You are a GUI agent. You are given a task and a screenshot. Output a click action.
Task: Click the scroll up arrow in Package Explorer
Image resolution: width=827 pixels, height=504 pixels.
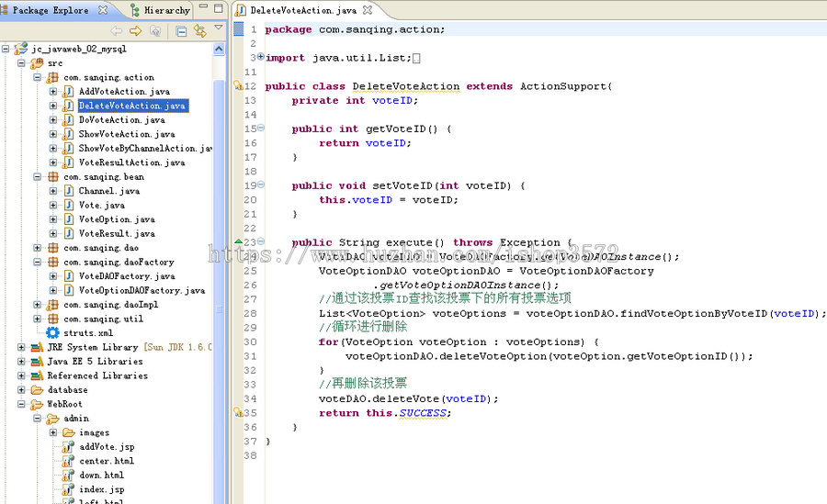point(219,50)
